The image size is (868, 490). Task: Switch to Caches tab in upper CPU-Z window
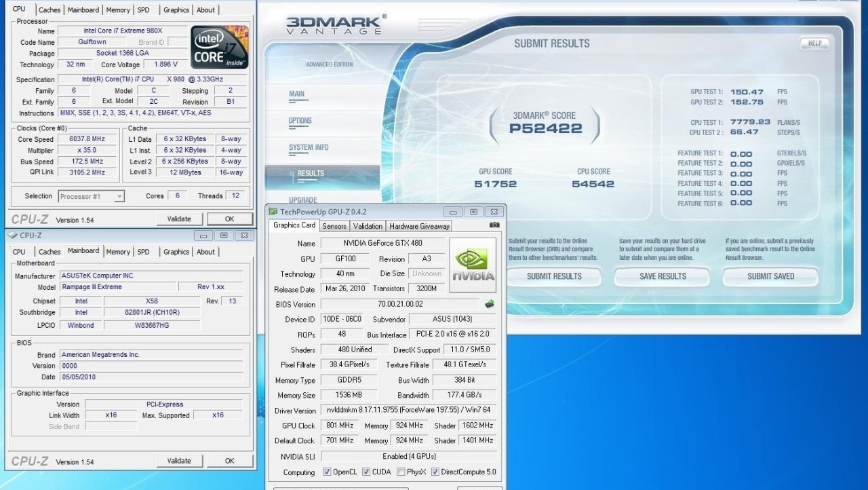coord(50,10)
